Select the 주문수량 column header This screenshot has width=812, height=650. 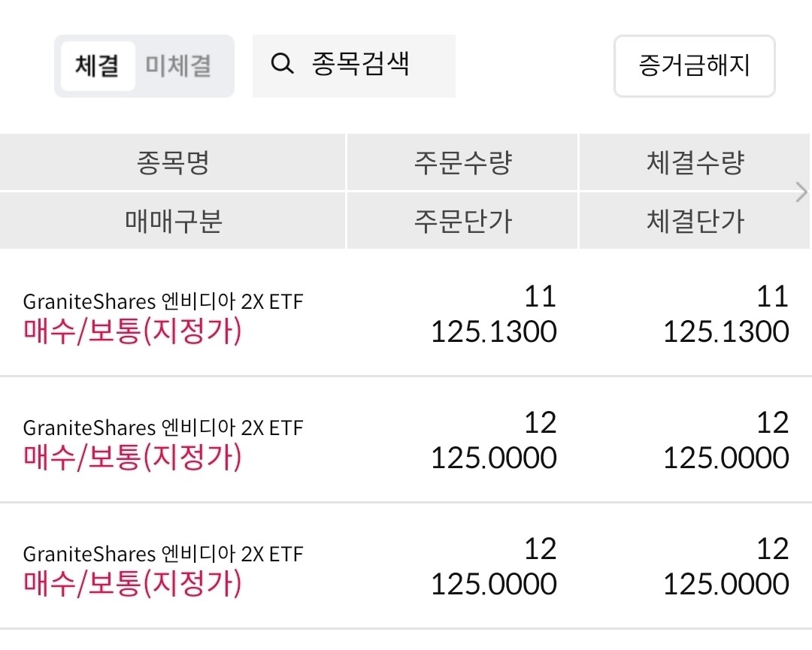(462, 162)
